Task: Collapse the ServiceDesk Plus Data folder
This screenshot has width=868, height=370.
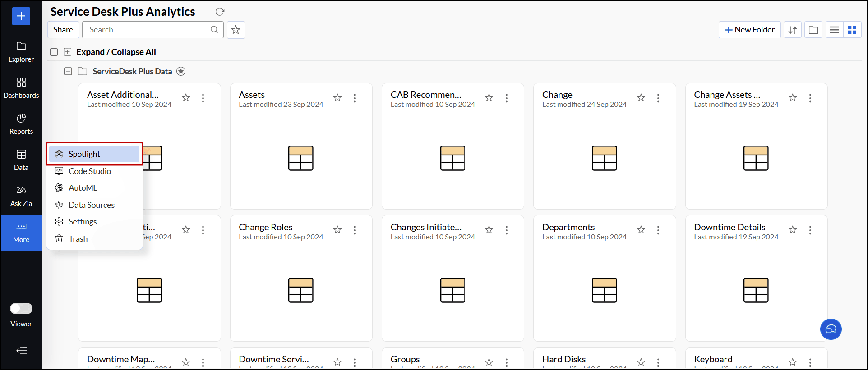Action: coord(68,71)
